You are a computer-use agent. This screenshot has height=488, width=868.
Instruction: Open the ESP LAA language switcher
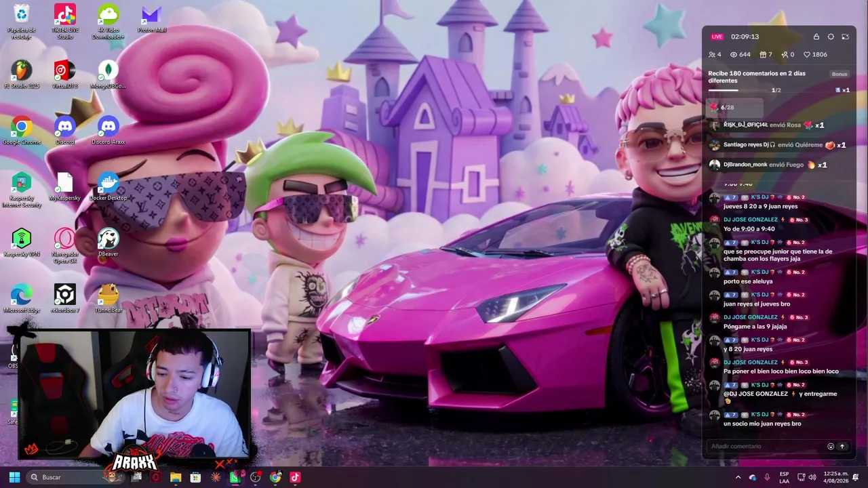pos(784,477)
